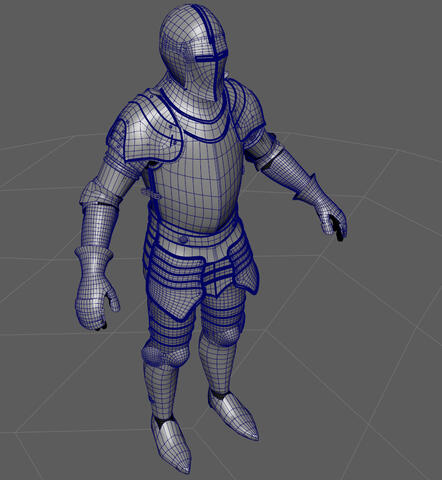The width and height of the screenshot is (442, 480).
Task: Click the flared-cuff gauntlet hanging near hip
Action: (x=95, y=287)
